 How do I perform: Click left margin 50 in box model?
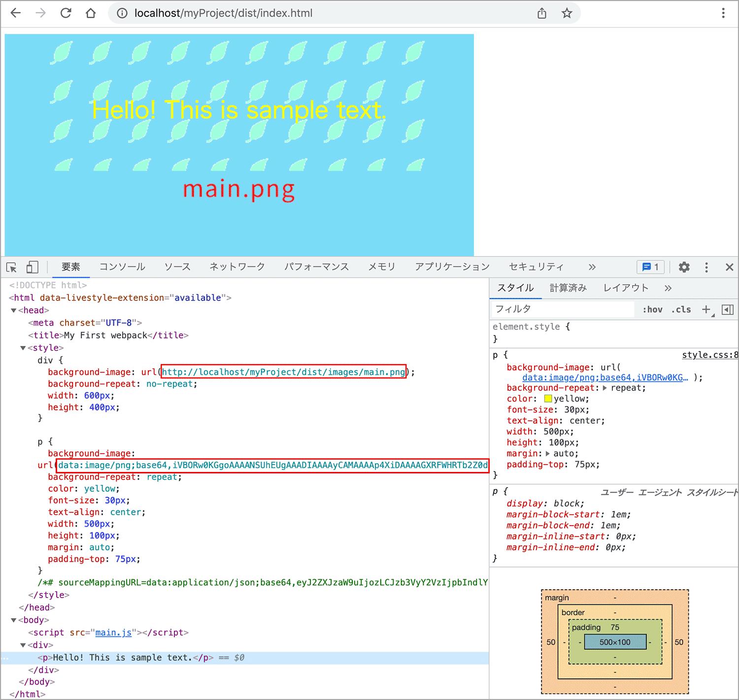pyautogui.click(x=551, y=642)
